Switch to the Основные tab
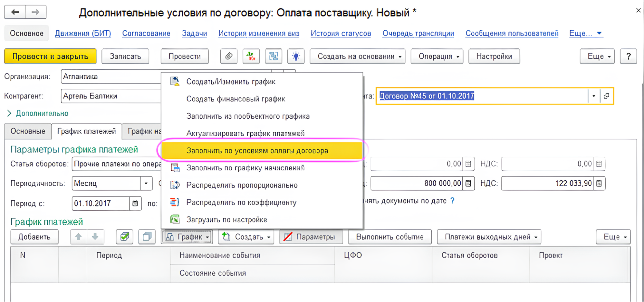 point(28,131)
